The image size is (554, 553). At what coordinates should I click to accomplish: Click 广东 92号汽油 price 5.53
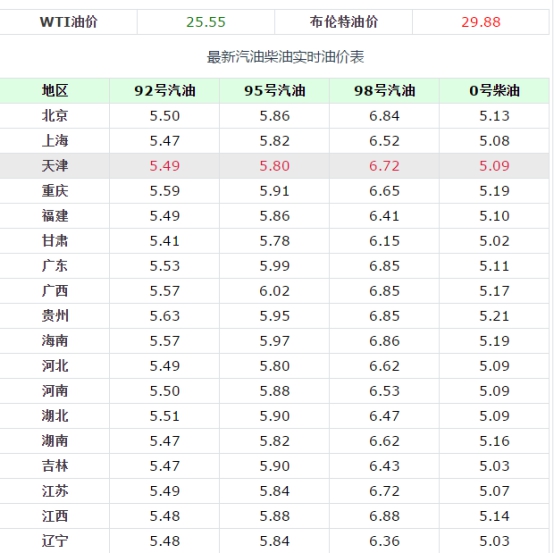point(165,266)
